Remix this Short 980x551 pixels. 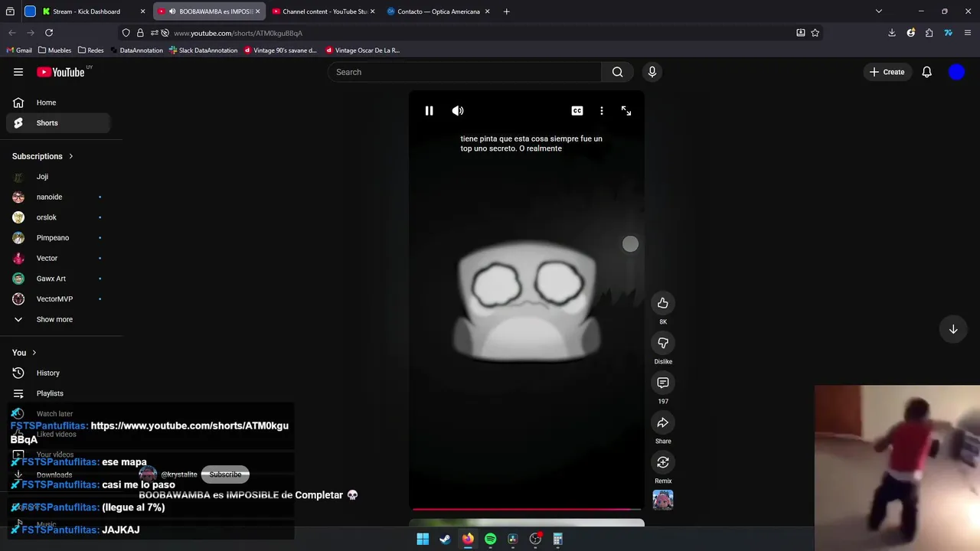point(663,462)
